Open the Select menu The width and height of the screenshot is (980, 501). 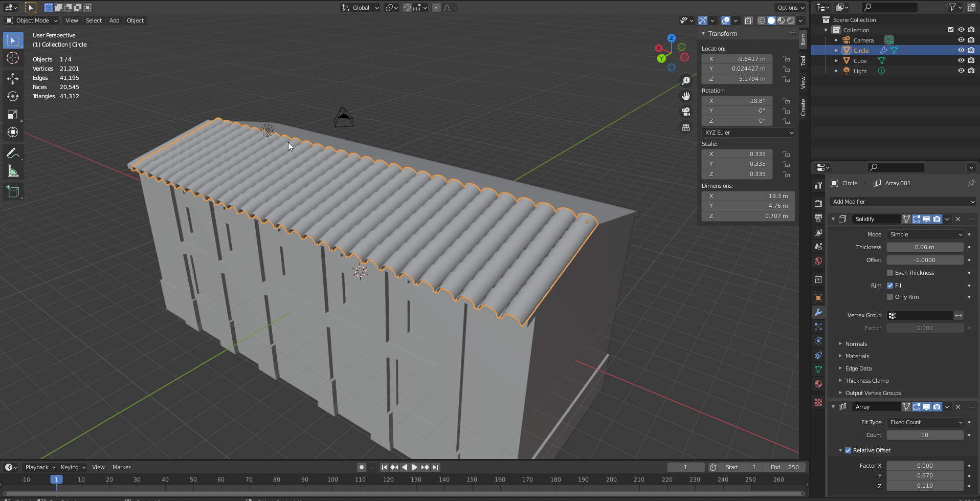(x=94, y=20)
